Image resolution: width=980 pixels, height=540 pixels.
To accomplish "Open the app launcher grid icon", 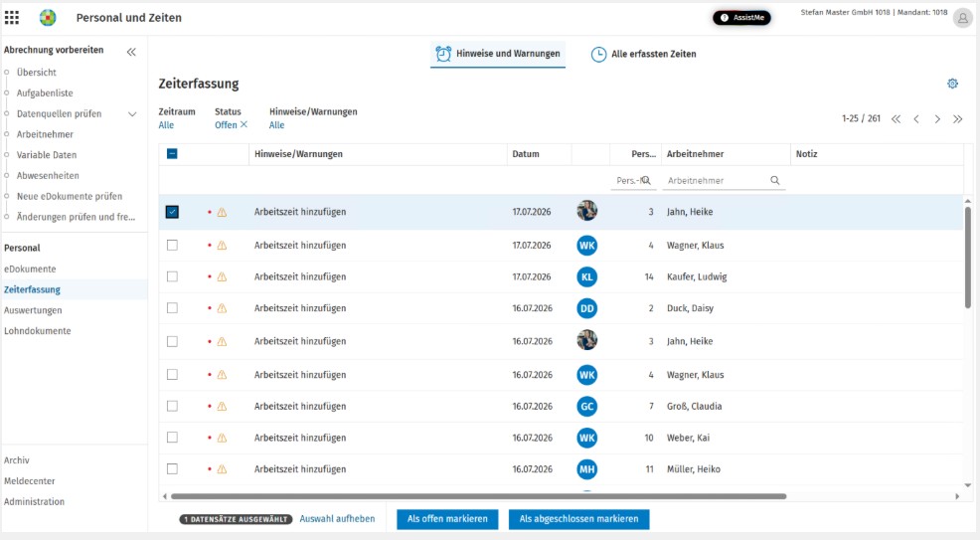I will [12, 18].
